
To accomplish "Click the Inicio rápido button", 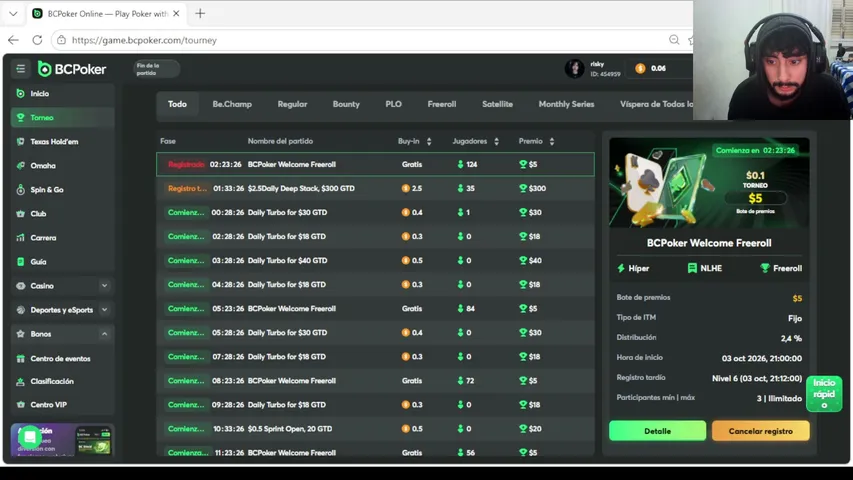I will (x=824, y=393).
